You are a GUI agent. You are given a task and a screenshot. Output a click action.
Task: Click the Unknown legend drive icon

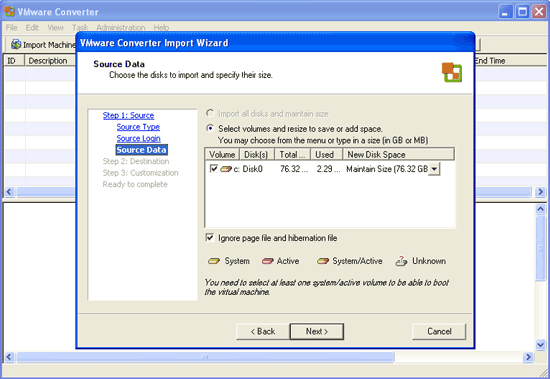coord(401,261)
